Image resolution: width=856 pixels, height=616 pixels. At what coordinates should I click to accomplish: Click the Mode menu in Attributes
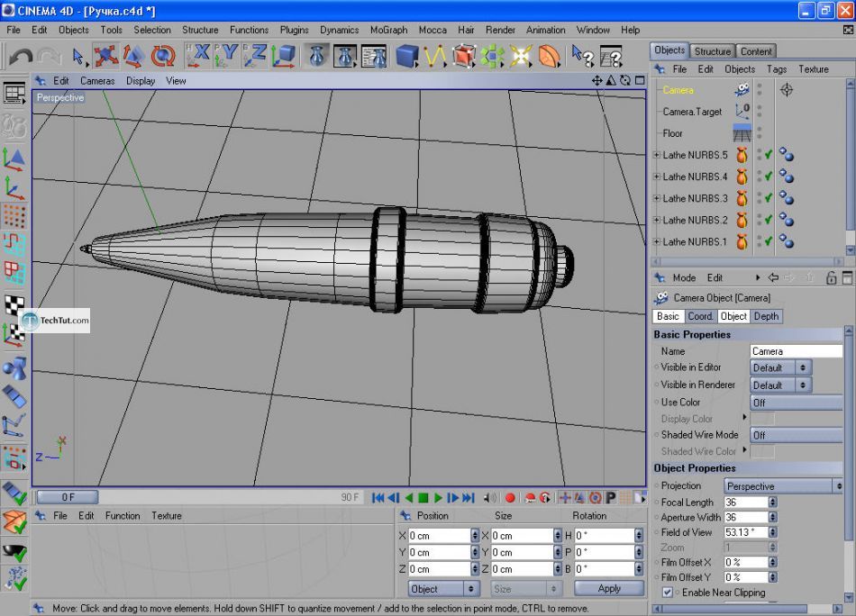tap(684, 277)
